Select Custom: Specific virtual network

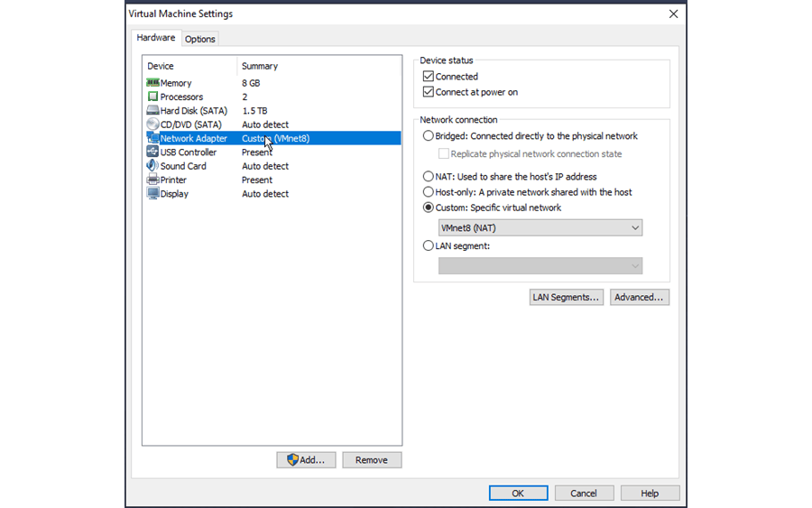point(429,208)
